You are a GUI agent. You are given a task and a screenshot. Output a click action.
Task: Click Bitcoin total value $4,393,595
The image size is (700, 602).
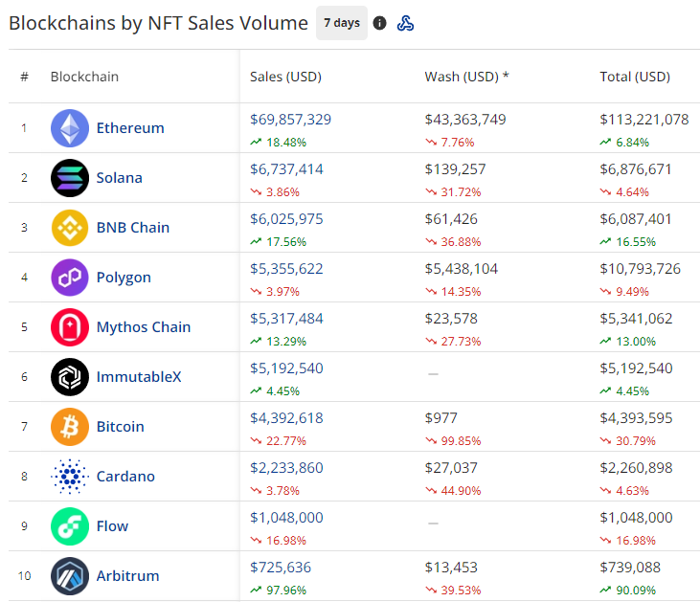click(636, 418)
